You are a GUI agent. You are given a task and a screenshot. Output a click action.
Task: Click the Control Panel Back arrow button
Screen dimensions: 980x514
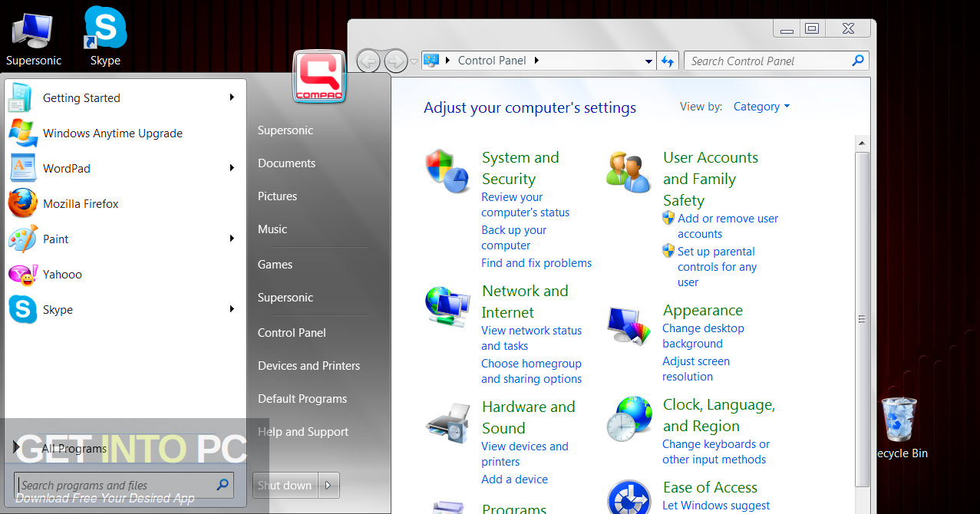pyautogui.click(x=369, y=61)
